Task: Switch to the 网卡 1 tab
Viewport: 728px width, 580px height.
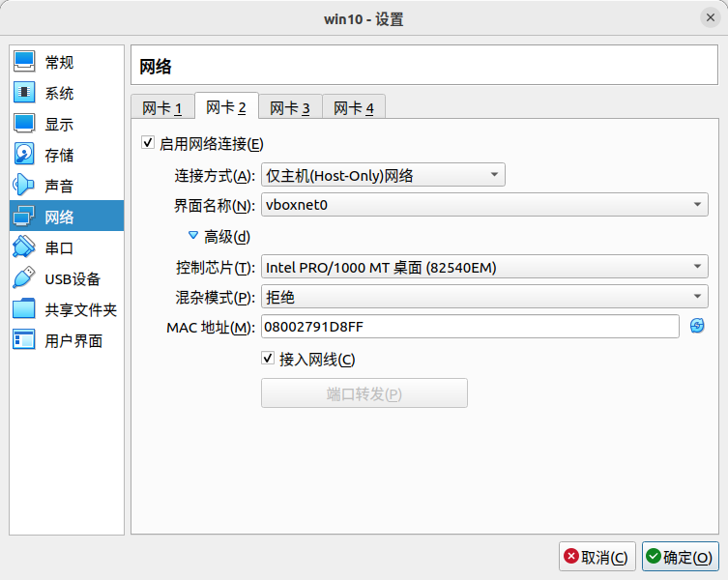Action: (162, 107)
